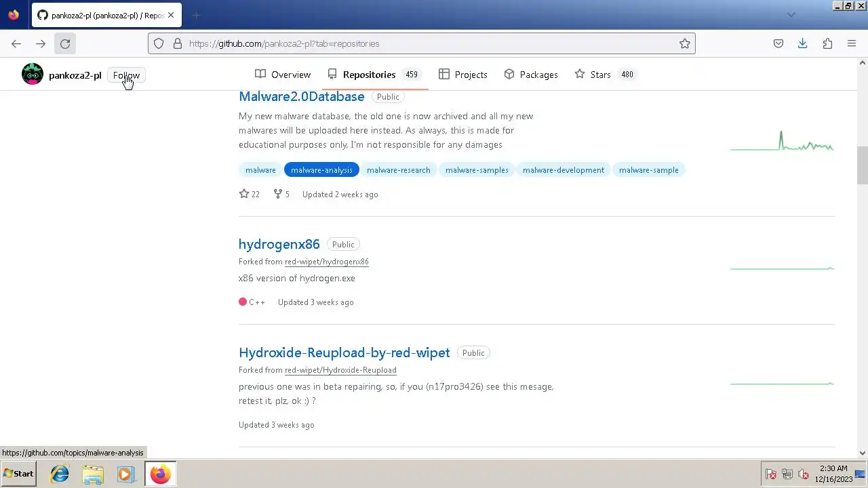868x488 pixels.
Task: Open a new browser tab
Action: tap(196, 15)
